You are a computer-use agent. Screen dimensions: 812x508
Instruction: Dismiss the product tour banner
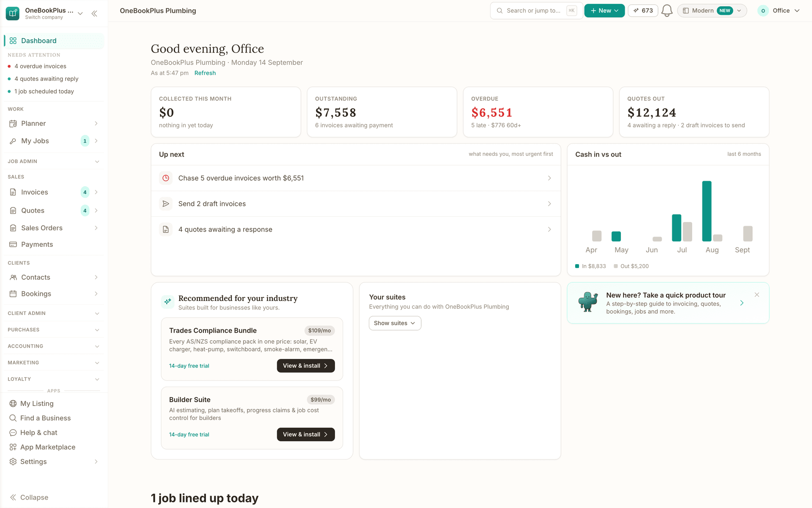[x=757, y=295]
